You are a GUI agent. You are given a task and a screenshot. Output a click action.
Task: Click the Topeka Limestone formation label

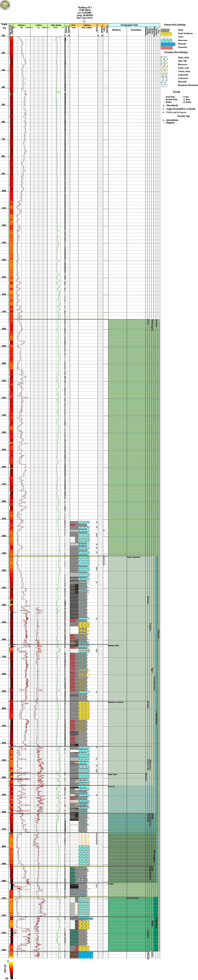134,557
